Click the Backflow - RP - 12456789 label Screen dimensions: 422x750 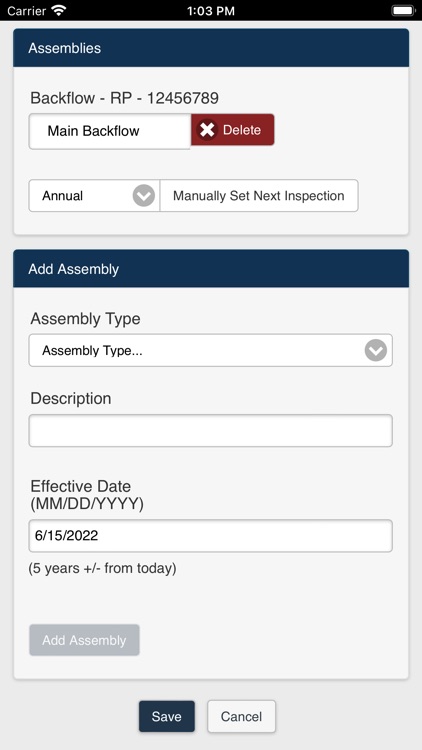[124, 98]
